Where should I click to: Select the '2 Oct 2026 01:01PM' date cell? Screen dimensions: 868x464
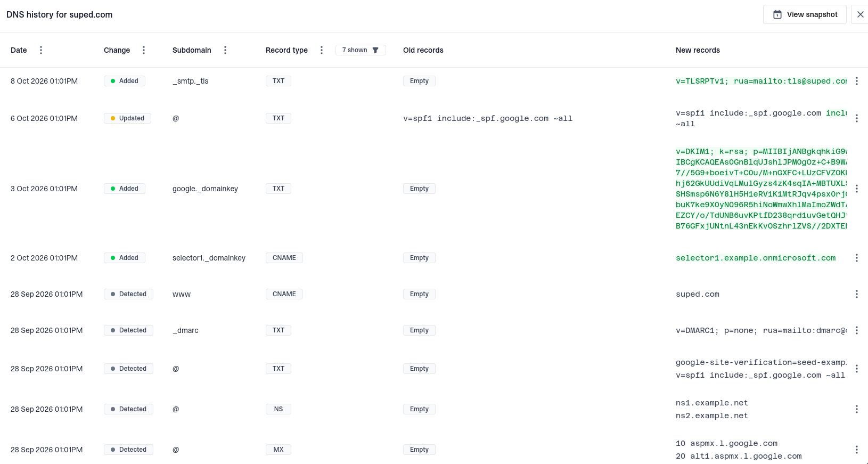click(44, 258)
